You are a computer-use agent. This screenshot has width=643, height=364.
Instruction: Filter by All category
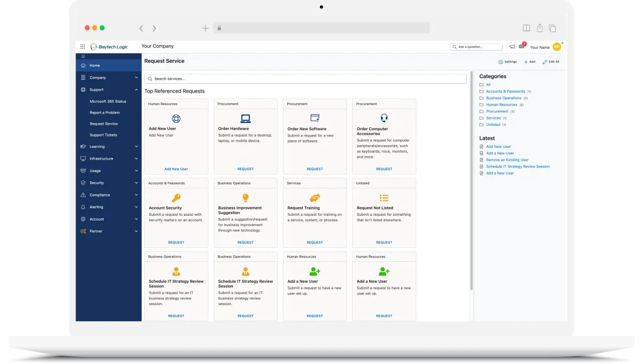(x=488, y=85)
